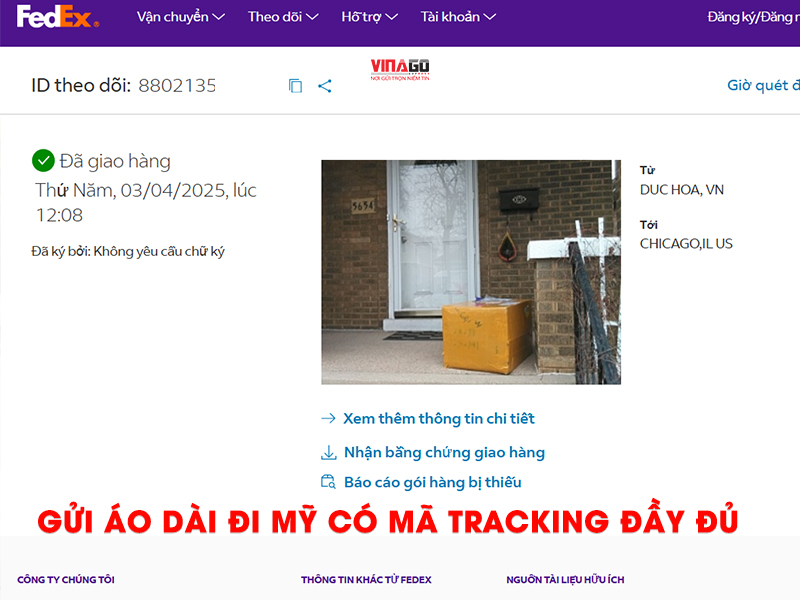Open the Tài khoản menu
This screenshot has width=800, height=600.
point(458,17)
